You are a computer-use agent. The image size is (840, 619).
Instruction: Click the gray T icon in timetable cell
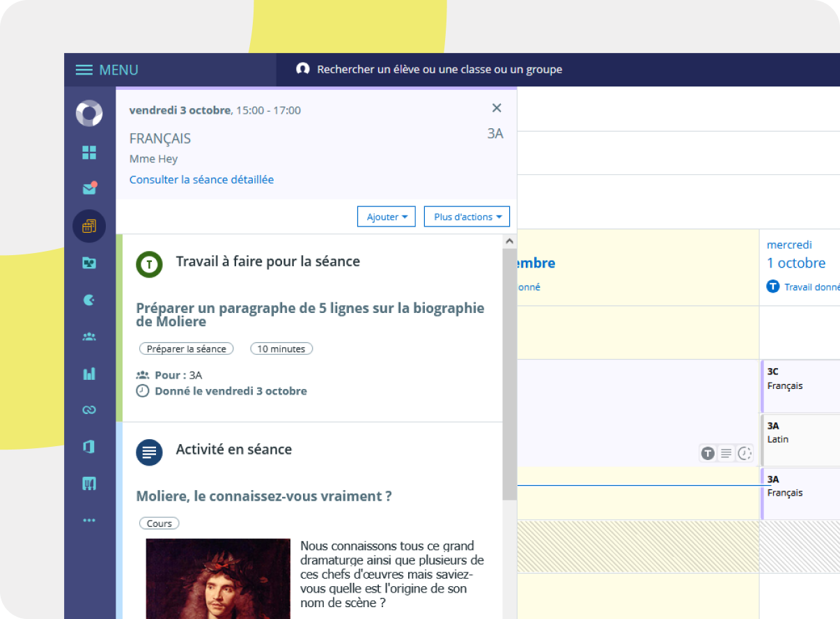tap(708, 453)
